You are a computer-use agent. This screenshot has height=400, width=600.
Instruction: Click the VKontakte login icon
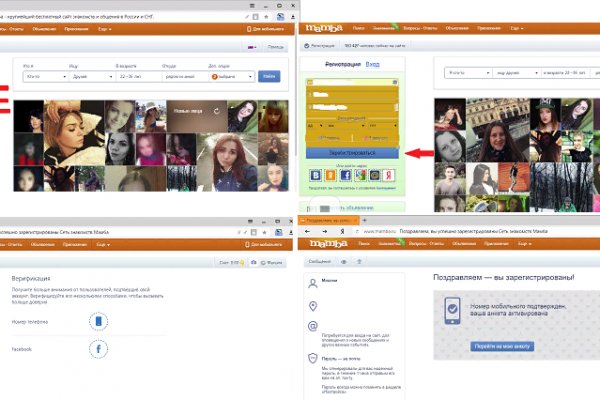[x=314, y=177]
